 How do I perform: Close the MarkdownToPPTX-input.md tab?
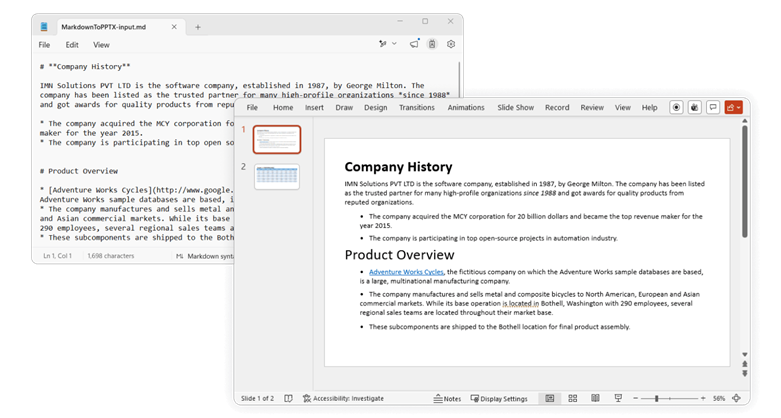coord(174,27)
